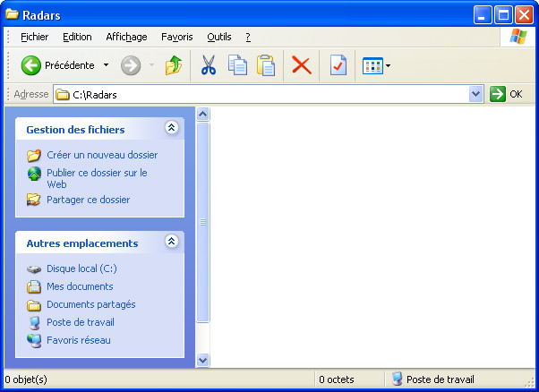Screen dimensions: 539x392
Task: Open the Affichage menu
Action: [126, 37]
